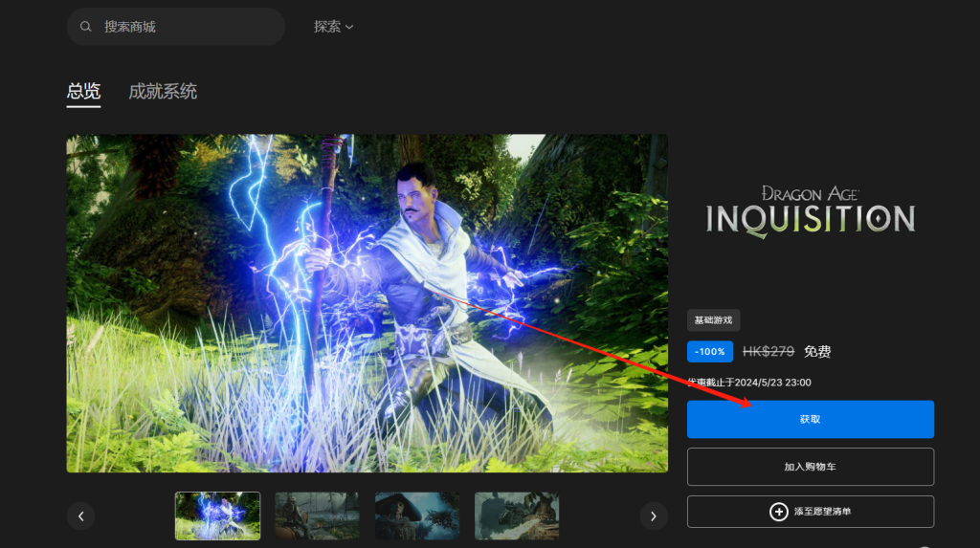980x548 pixels.
Task: Click 加入购物车 button
Action: coord(810,467)
